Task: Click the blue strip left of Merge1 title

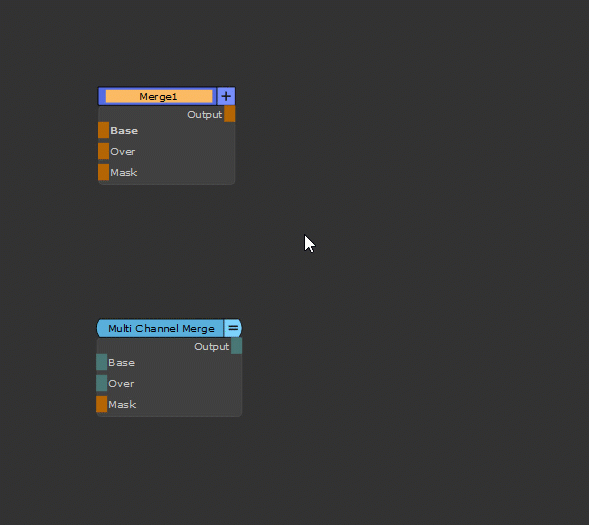Action: point(102,97)
